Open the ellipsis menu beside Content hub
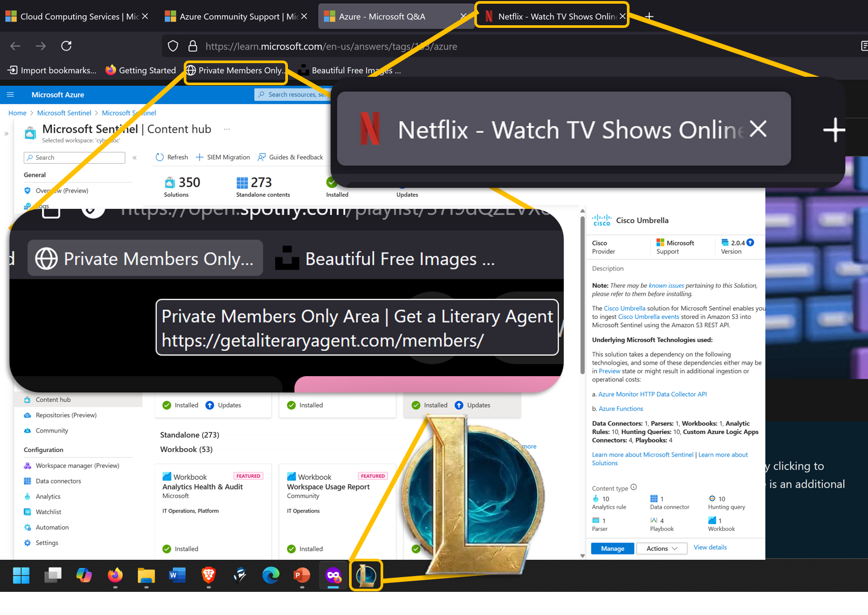868x615 pixels. click(x=227, y=129)
